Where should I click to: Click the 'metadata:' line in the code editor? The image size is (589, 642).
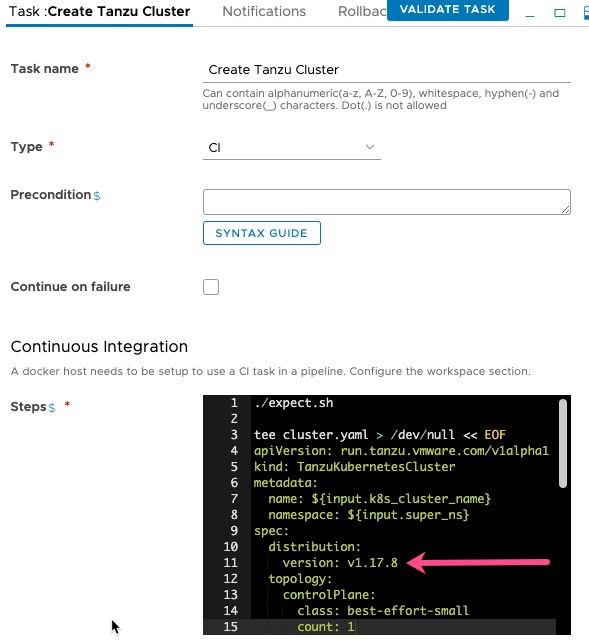point(286,483)
